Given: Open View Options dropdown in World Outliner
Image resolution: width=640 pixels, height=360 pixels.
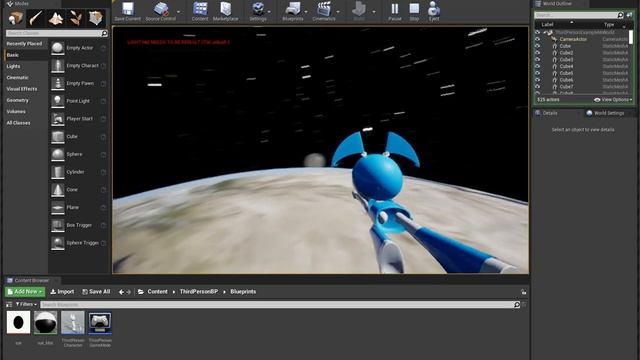Looking at the screenshot, I should tap(613, 100).
